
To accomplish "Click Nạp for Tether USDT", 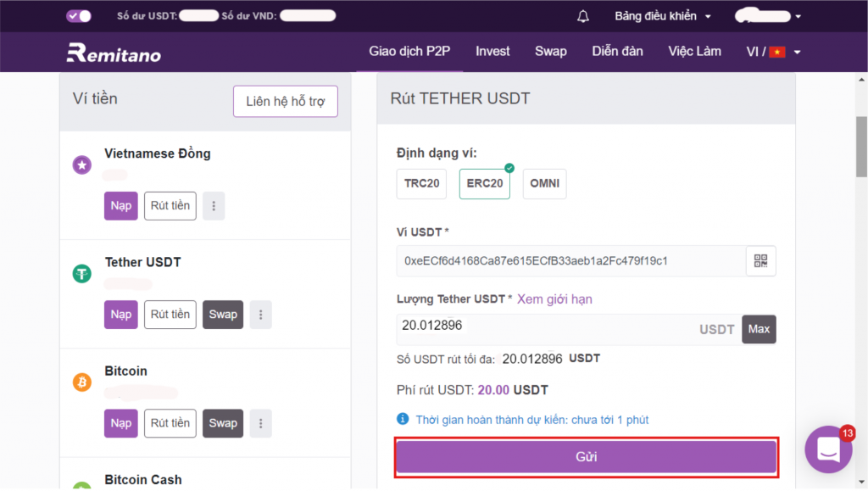I will pyautogui.click(x=120, y=315).
